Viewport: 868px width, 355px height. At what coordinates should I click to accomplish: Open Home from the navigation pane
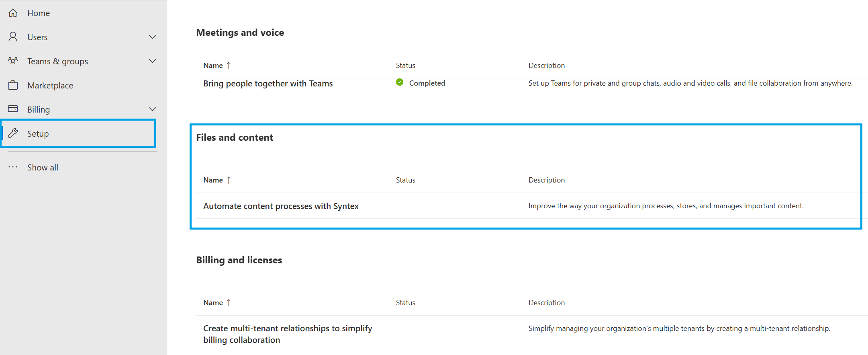(x=39, y=12)
